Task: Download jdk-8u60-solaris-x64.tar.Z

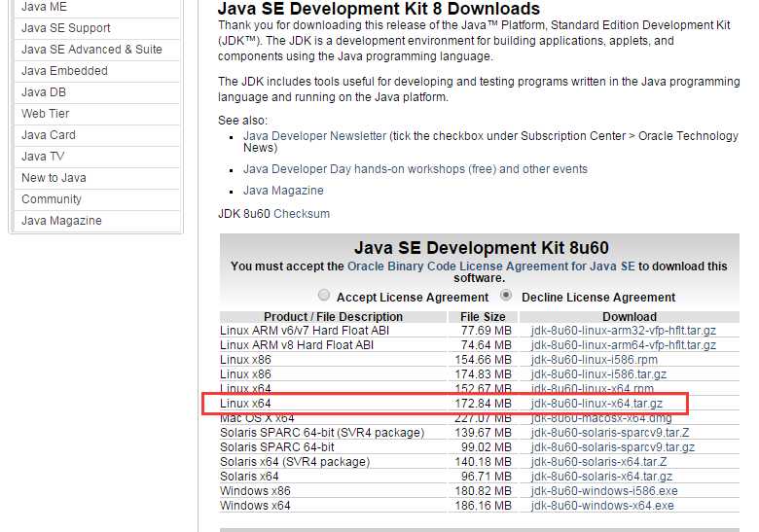Action: 598,461
